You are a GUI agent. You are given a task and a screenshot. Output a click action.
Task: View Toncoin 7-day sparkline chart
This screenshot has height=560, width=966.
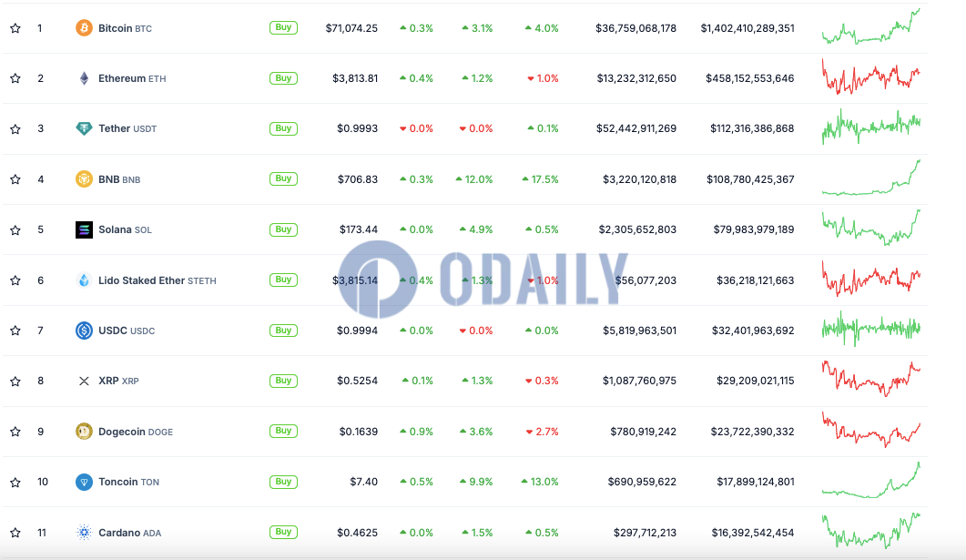point(871,480)
